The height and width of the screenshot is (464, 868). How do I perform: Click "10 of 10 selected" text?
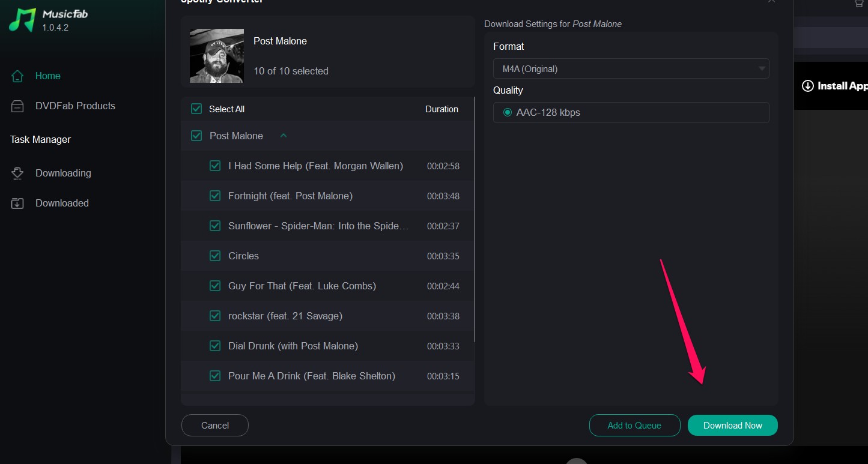click(x=291, y=71)
